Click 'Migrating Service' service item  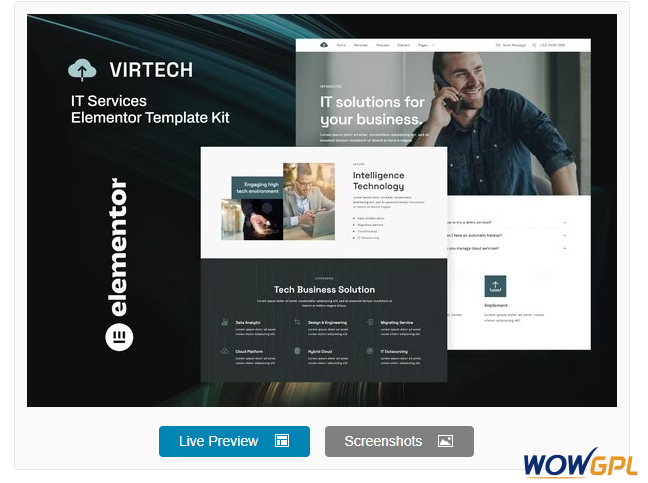[397, 323]
